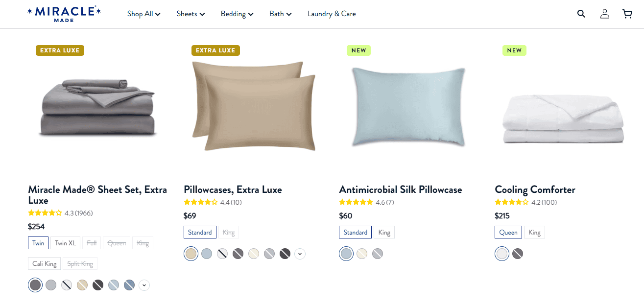Go to Miracle Made home logo
644x308 pixels.
(x=64, y=14)
